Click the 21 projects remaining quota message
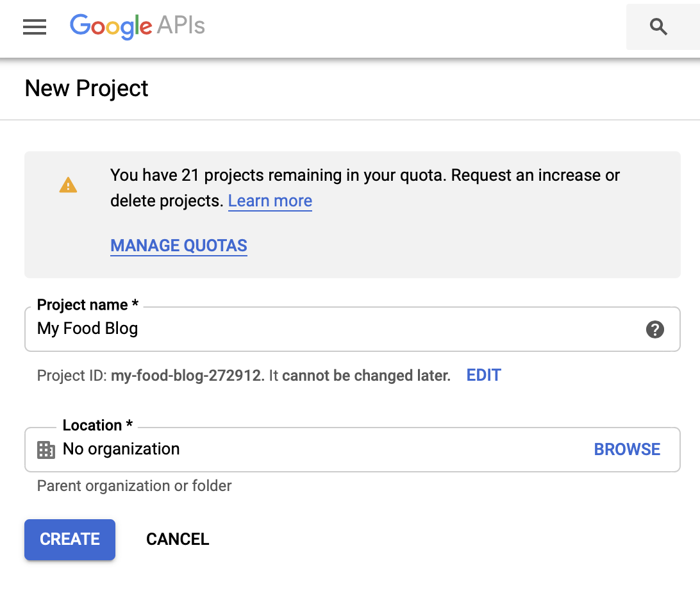 [x=365, y=176]
